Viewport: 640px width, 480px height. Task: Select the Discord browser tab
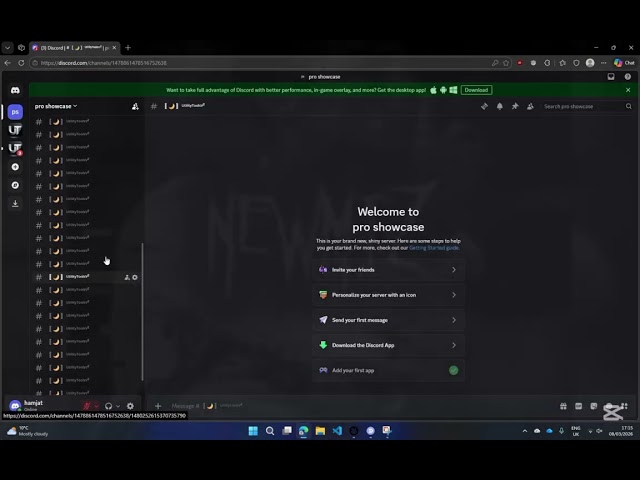coord(75,48)
